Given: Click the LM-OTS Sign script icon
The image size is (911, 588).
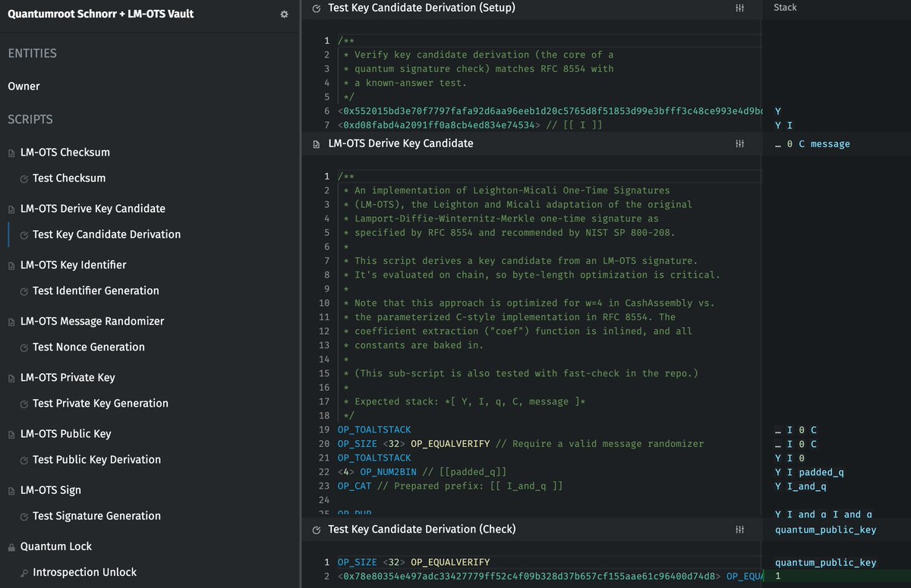Looking at the screenshot, I should pyautogui.click(x=11, y=490).
